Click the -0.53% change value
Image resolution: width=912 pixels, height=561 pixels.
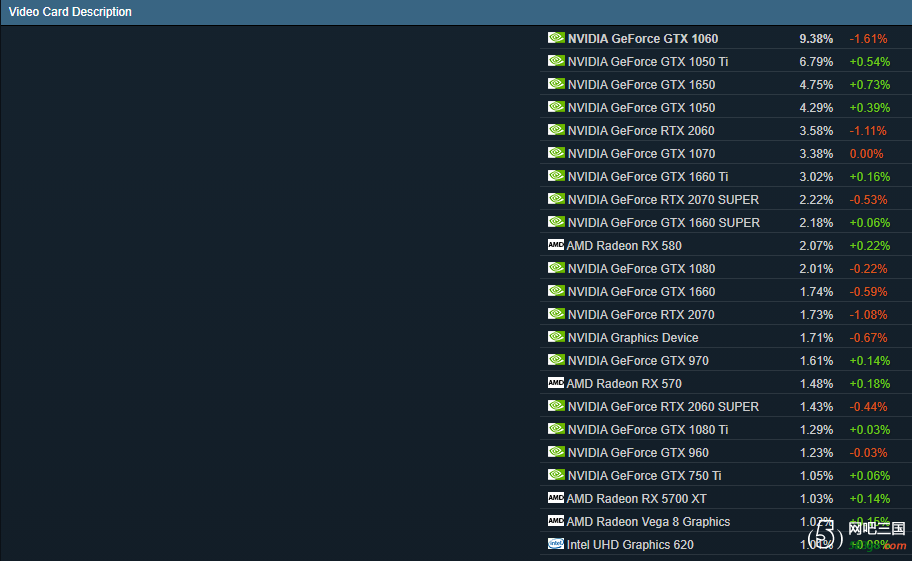(868, 200)
